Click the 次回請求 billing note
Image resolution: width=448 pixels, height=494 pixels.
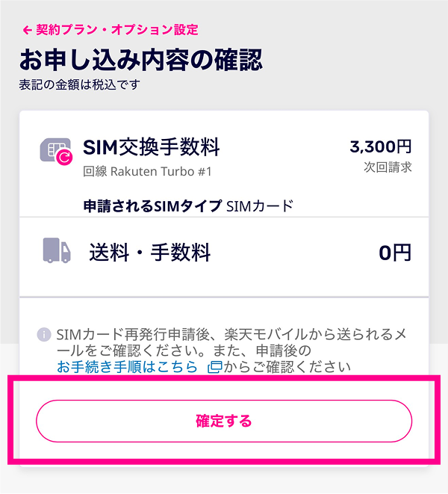click(388, 167)
